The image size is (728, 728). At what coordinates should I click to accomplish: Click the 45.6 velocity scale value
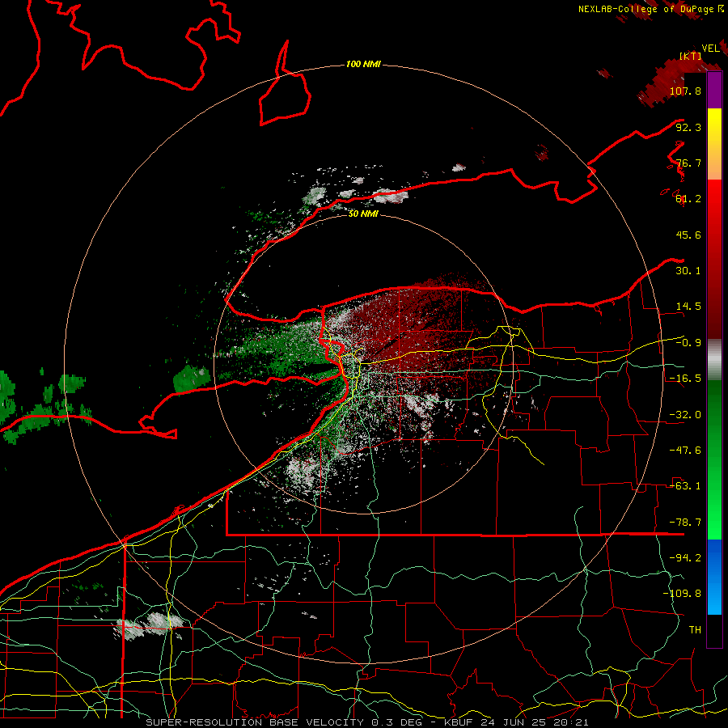[x=688, y=235]
